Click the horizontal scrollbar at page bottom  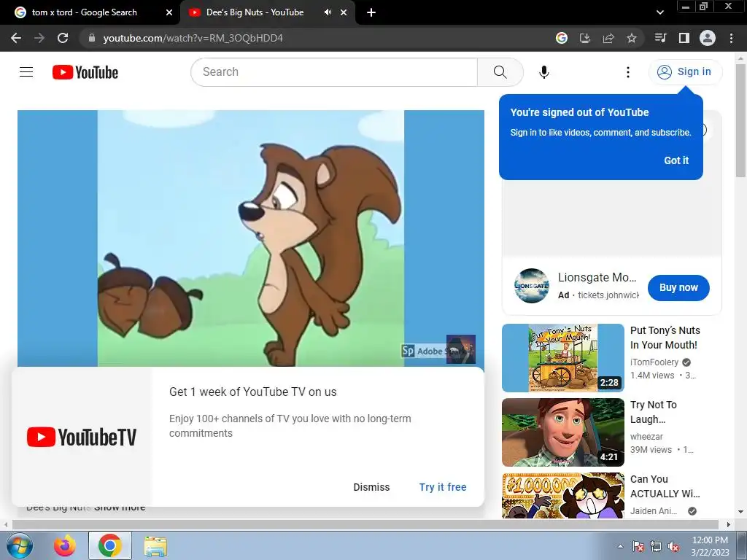tap(365, 524)
